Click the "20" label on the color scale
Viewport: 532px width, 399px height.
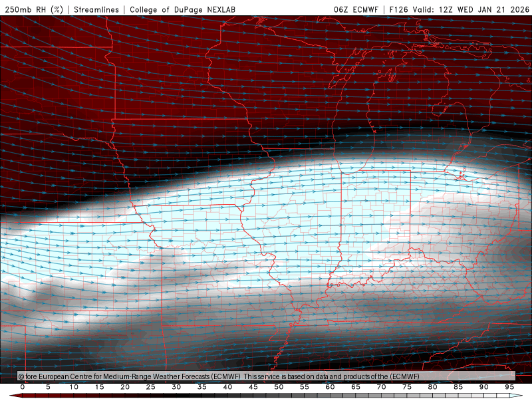tap(125, 387)
